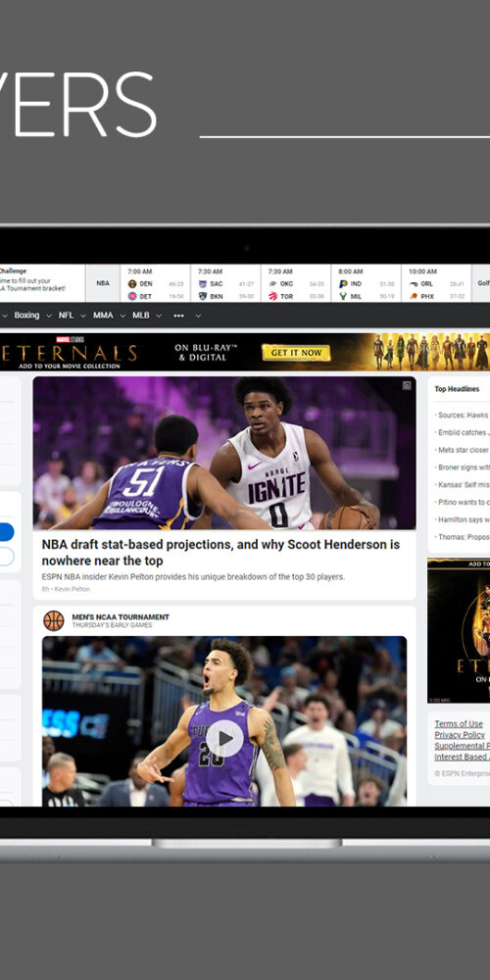Click the basketball icon beside Men's NCAA Tournament
The width and height of the screenshot is (490, 980).
tap(54, 620)
